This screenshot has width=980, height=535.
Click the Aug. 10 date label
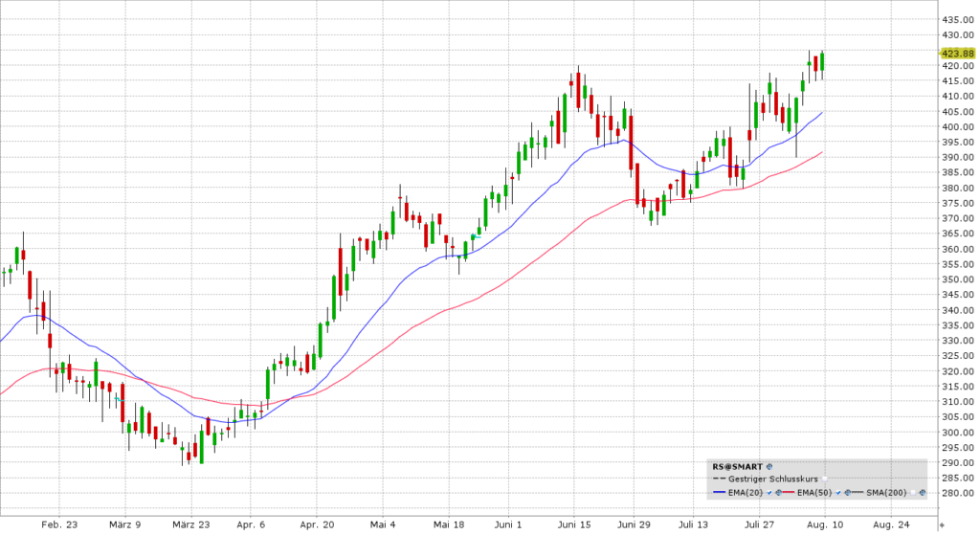(x=825, y=524)
